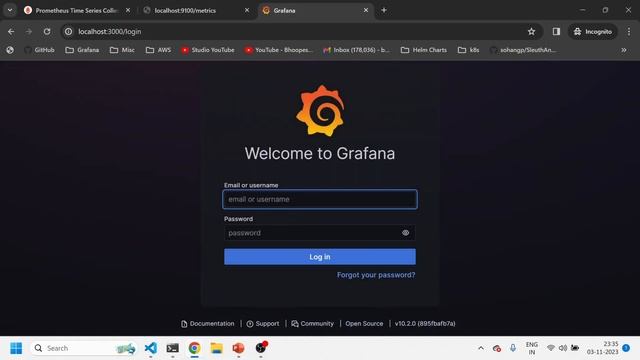Image resolution: width=640 pixels, height=360 pixels.
Task: Reload the current page
Action: click(x=47, y=31)
